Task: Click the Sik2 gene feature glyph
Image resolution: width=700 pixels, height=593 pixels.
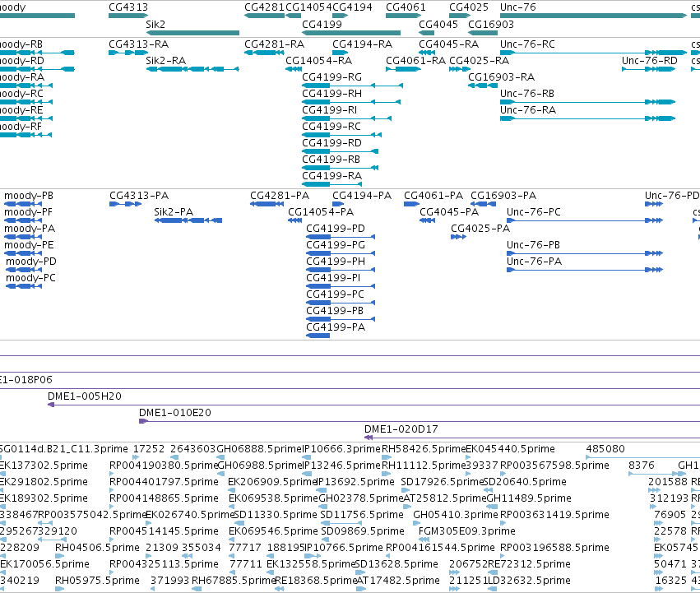Action: (x=192, y=33)
